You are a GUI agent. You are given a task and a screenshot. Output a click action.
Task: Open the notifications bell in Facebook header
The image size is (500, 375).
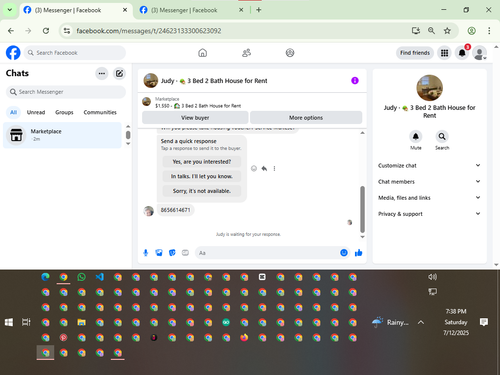(x=462, y=53)
